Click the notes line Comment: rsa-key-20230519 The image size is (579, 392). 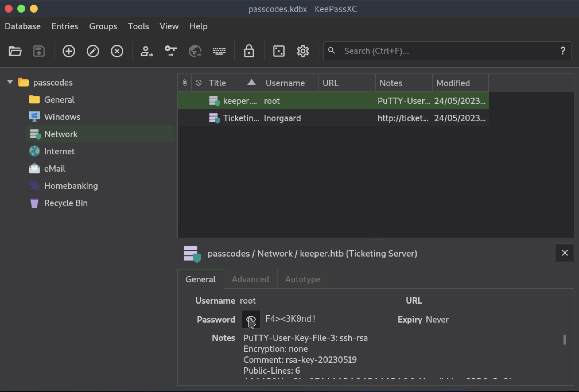(x=300, y=360)
